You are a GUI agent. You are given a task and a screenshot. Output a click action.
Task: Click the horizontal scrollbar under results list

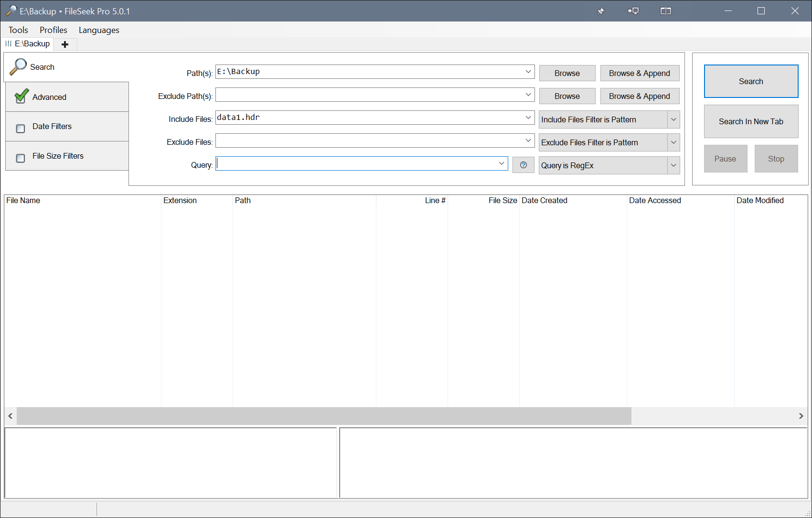click(324, 416)
